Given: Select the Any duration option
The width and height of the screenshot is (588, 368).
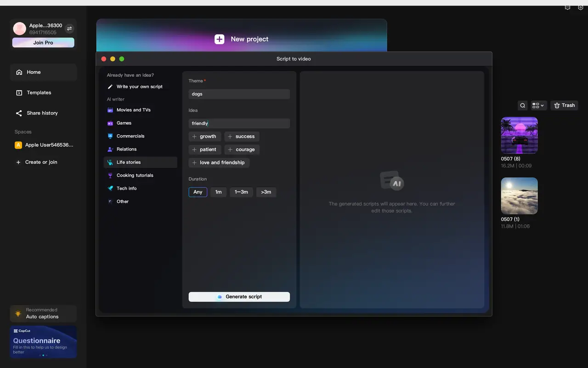Looking at the screenshot, I should click(x=198, y=192).
